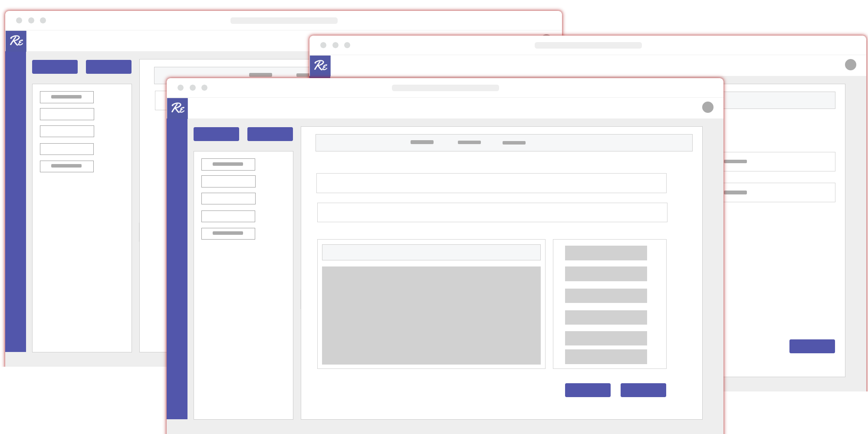Screen dimensions: 868x434
Task: Focus the second labeled input field in middle window
Action: (779, 193)
